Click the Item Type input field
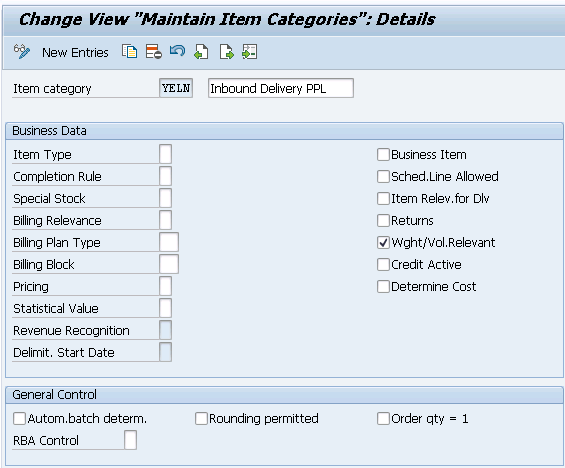565x468 pixels. 165,154
